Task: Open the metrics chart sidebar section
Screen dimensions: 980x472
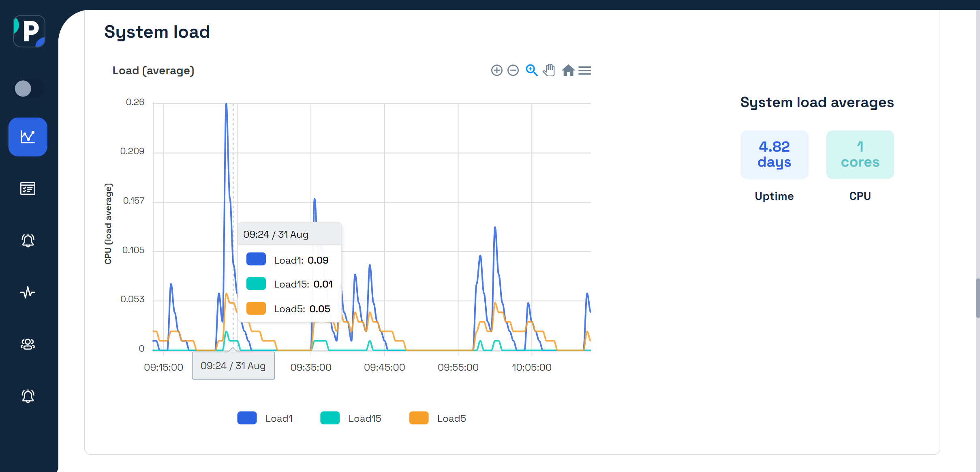Action: [x=28, y=137]
